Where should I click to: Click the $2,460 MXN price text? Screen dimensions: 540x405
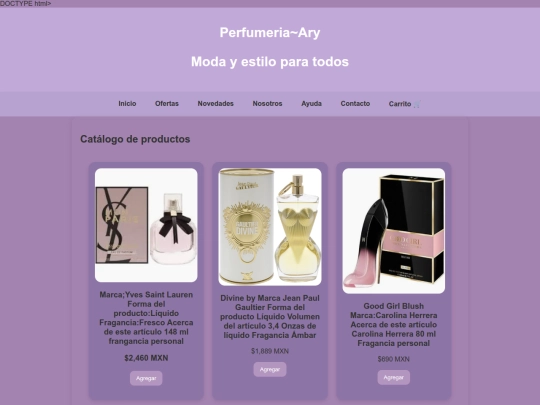coord(146,358)
